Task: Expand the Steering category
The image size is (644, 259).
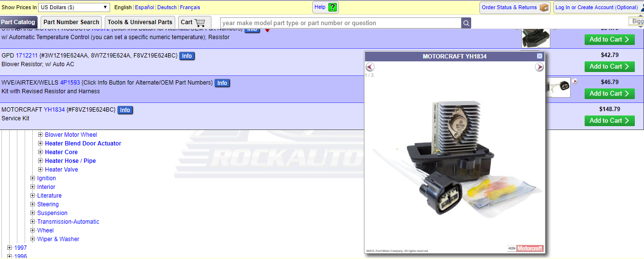Action: tap(33, 204)
